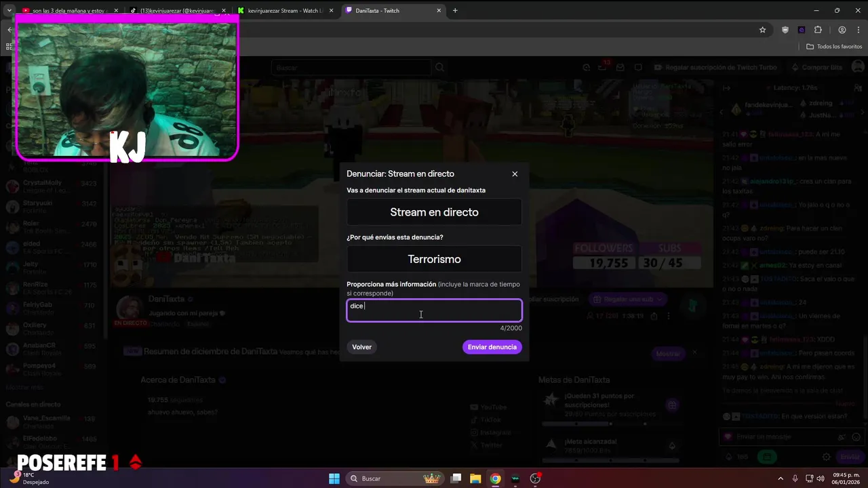This screenshot has height=488, width=868.
Task: Click the Bits icon on Meta alcanzada goal
Action: point(672,445)
